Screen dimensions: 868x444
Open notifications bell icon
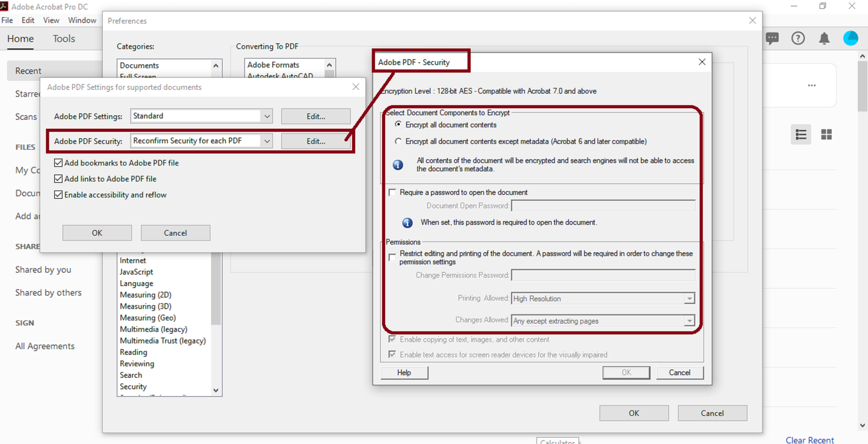coord(824,38)
